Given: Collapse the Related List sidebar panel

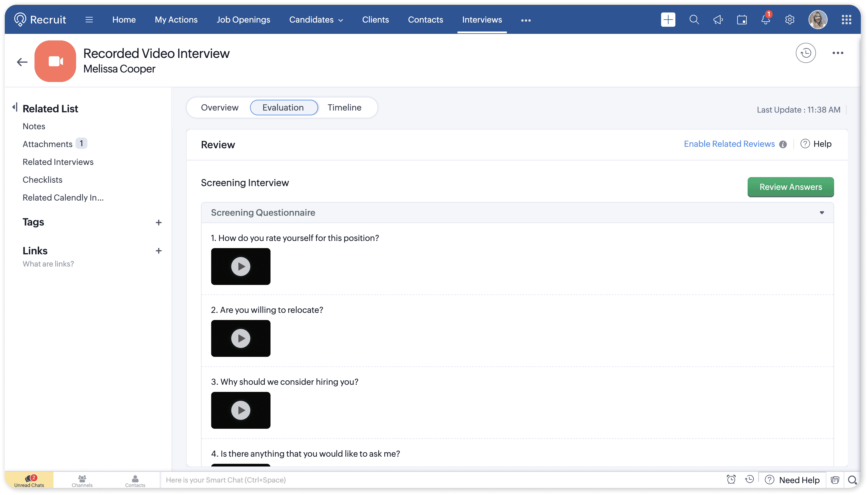Looking at the screenshot, I should [x=15, y=108].
